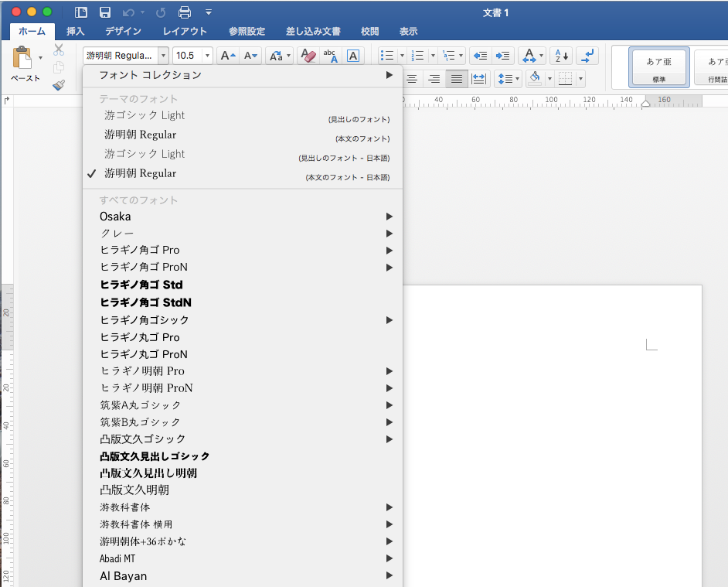Choose the Abadi MT font entry
This screenshot has width=728, height=587.
(243, 558)
